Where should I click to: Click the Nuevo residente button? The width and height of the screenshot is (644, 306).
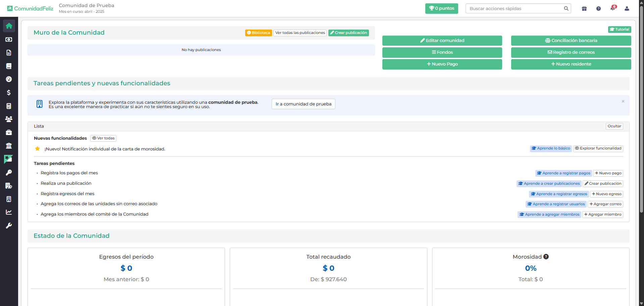tap(571, 64)
